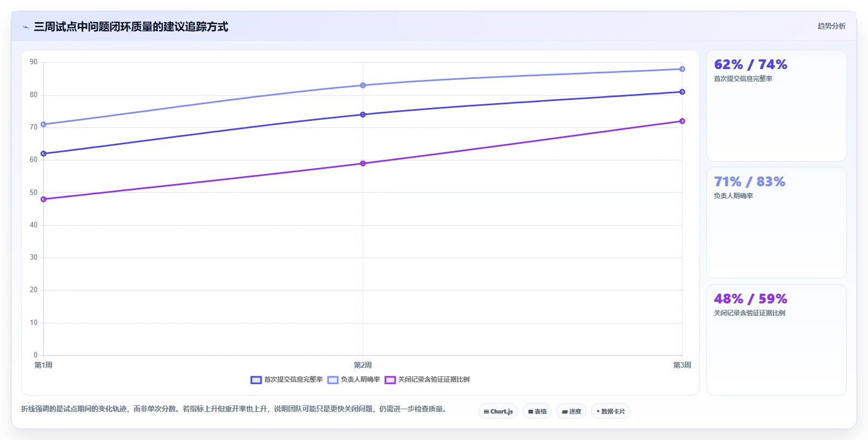Click the 数据卡片 tag chip

coord(611,411)
